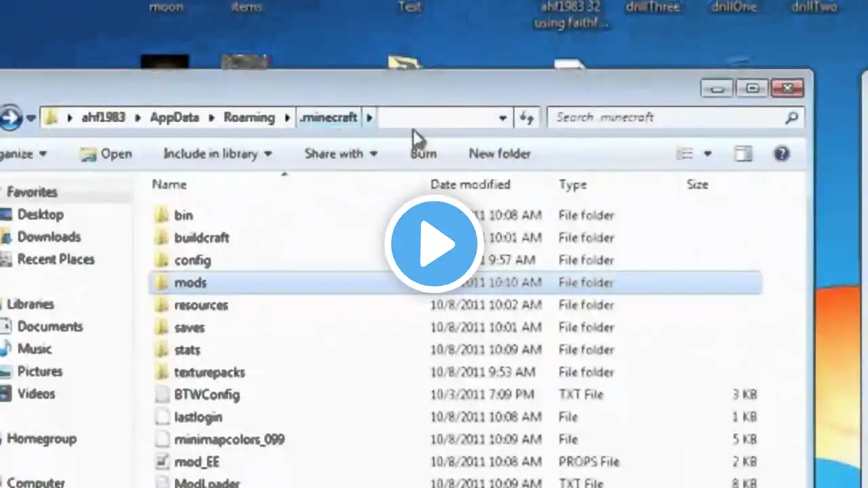The width and height of the screenshot is (868, 488).
Task: Select the moon desktop icon
Action: 166,7
